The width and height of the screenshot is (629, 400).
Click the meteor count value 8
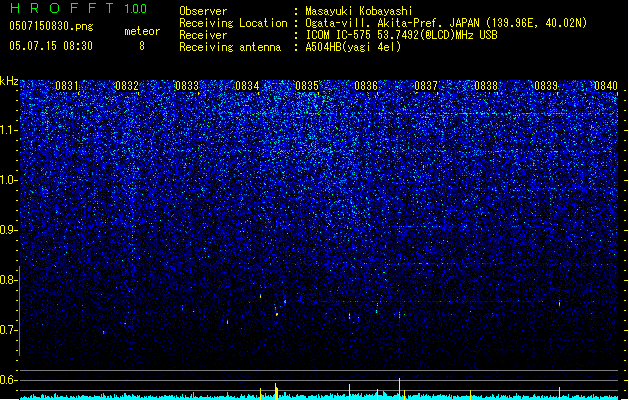142,46
